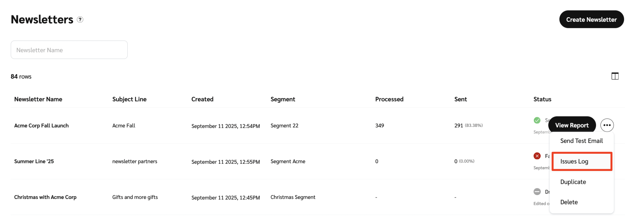Click the green sent status checkmark icon
The width and height of the screenshot is (644, 221).
tap(537, 120)
